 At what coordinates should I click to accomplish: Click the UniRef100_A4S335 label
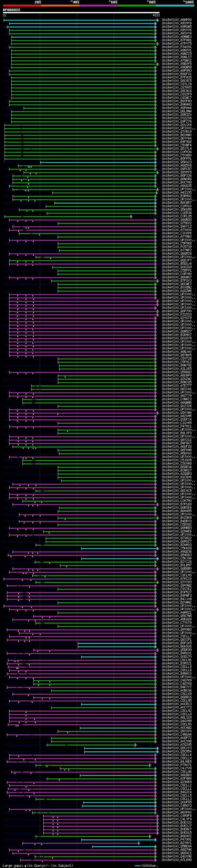click(176, 193)
